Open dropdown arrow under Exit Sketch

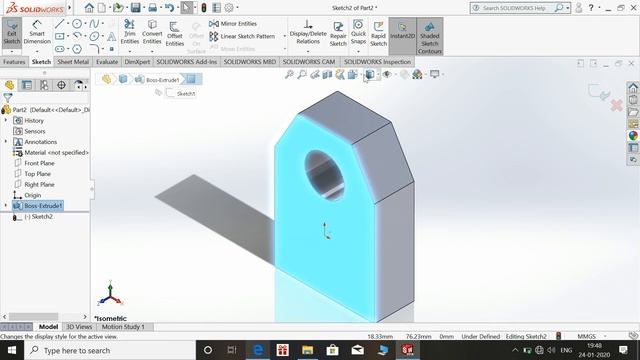coord(12,52)
